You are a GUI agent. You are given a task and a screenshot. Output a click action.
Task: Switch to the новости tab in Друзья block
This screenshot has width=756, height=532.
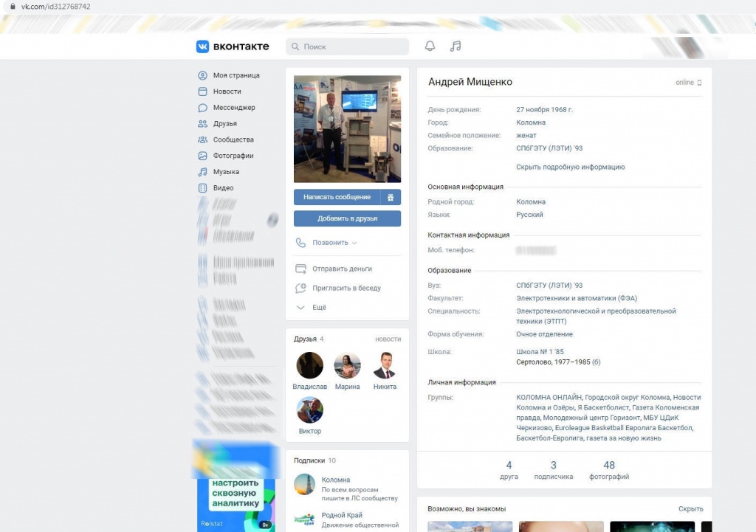[389, 339]
